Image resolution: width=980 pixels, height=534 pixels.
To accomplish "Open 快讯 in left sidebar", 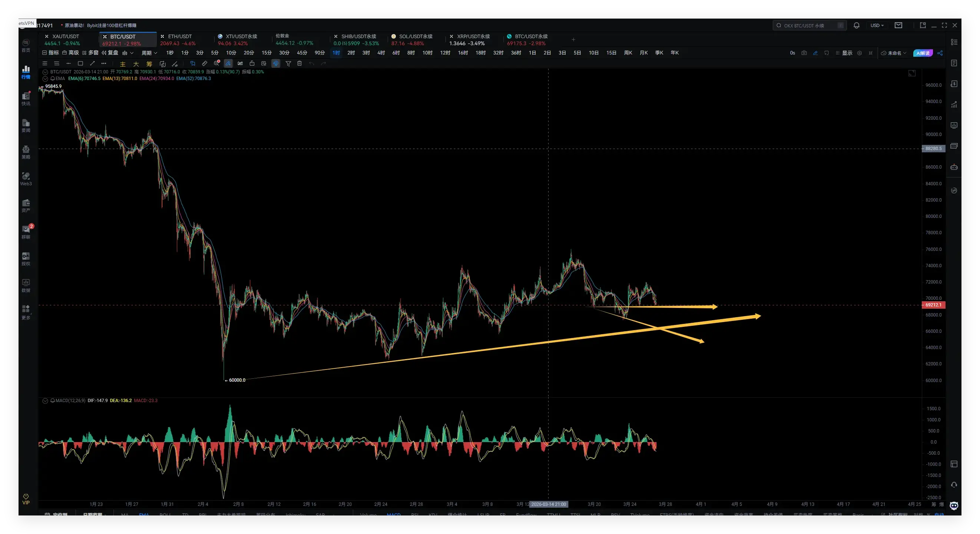I will point(26,99).
